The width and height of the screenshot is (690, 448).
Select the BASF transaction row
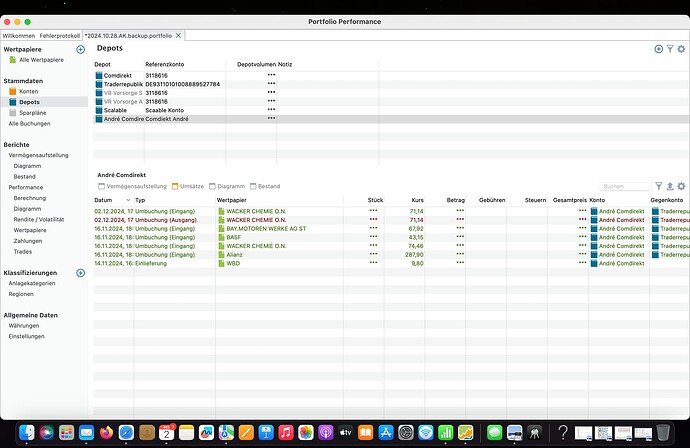pos(392,237)
